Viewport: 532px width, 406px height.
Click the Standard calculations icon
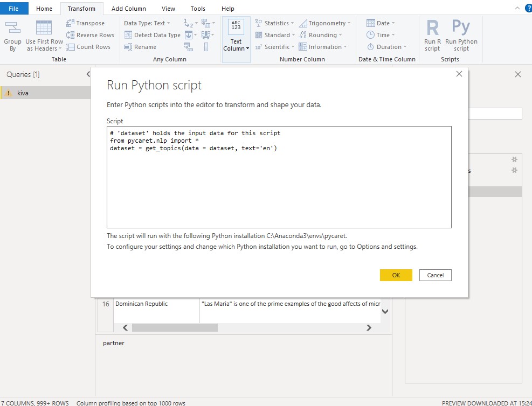(259, 35)
